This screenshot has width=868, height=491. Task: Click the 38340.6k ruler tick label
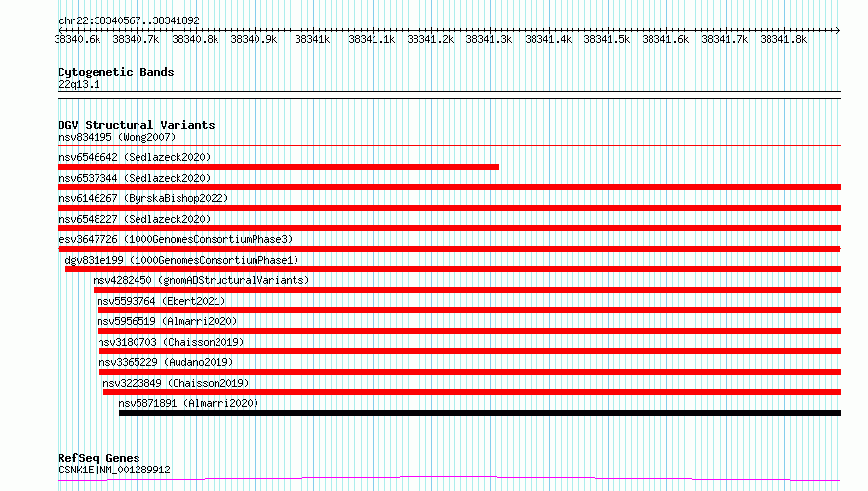coord(77,39)
